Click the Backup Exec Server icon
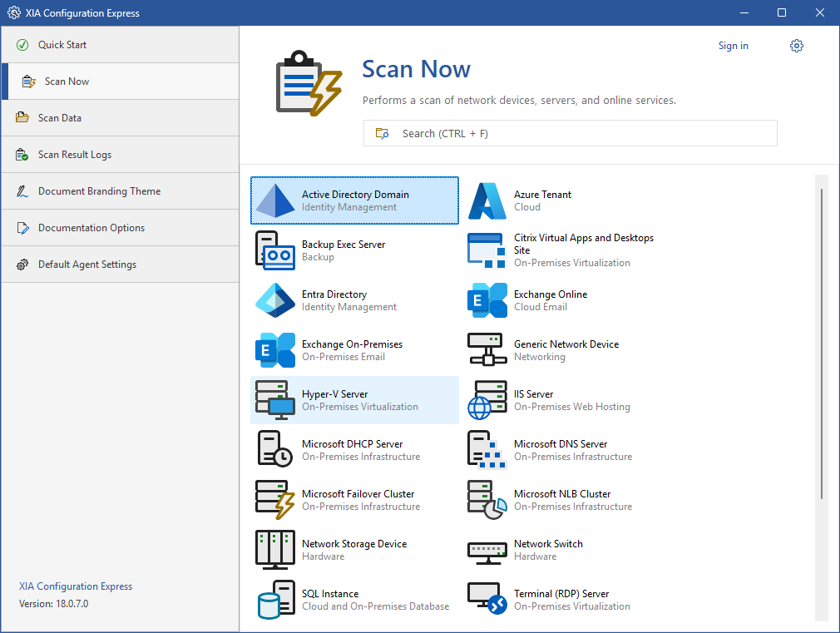 tap(275, 250)
